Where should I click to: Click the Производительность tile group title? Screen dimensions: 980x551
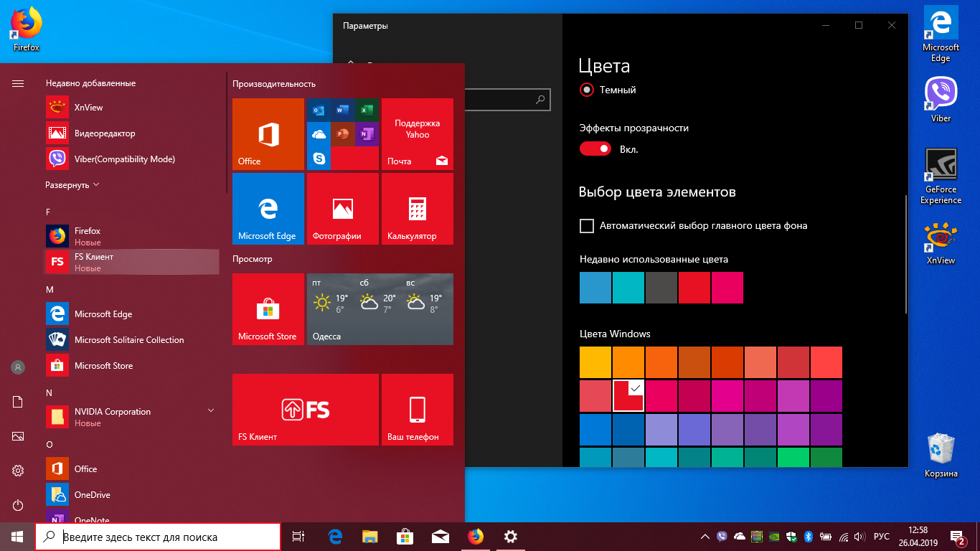click(x=274, y=84)
